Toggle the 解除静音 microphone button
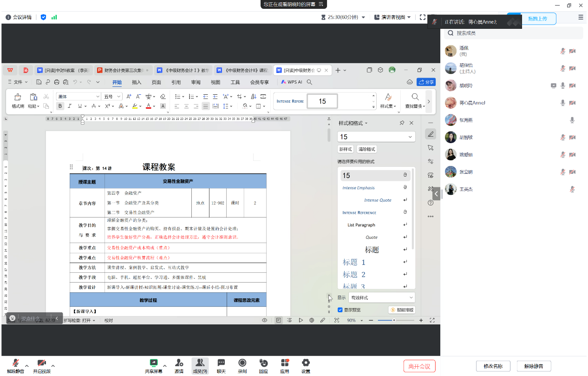 (x=15, y=363)
